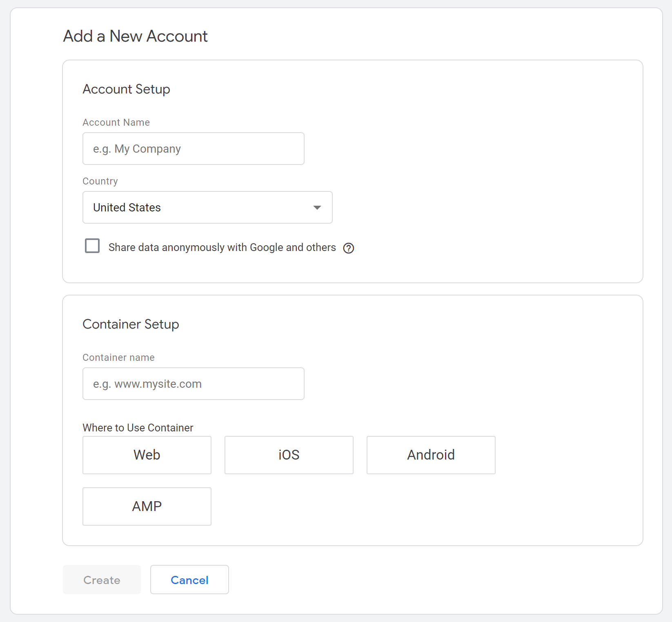
Task: Click the Account Setup section heading
Action: (126, 89)
